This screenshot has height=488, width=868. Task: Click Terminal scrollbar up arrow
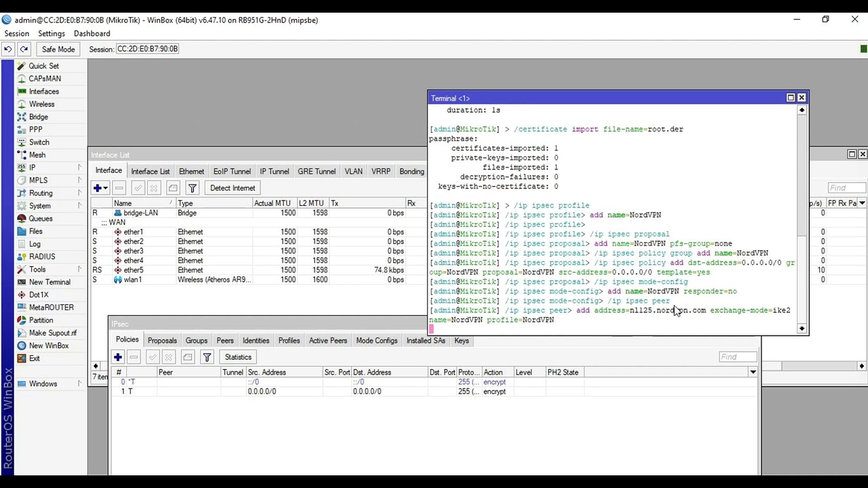pyautogui.click(x=802, y=110)
